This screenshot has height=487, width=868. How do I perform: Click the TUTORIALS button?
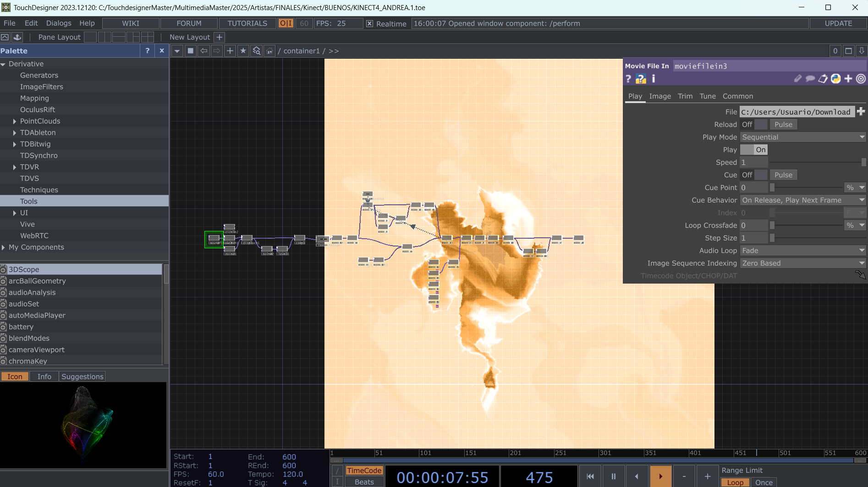247,23
